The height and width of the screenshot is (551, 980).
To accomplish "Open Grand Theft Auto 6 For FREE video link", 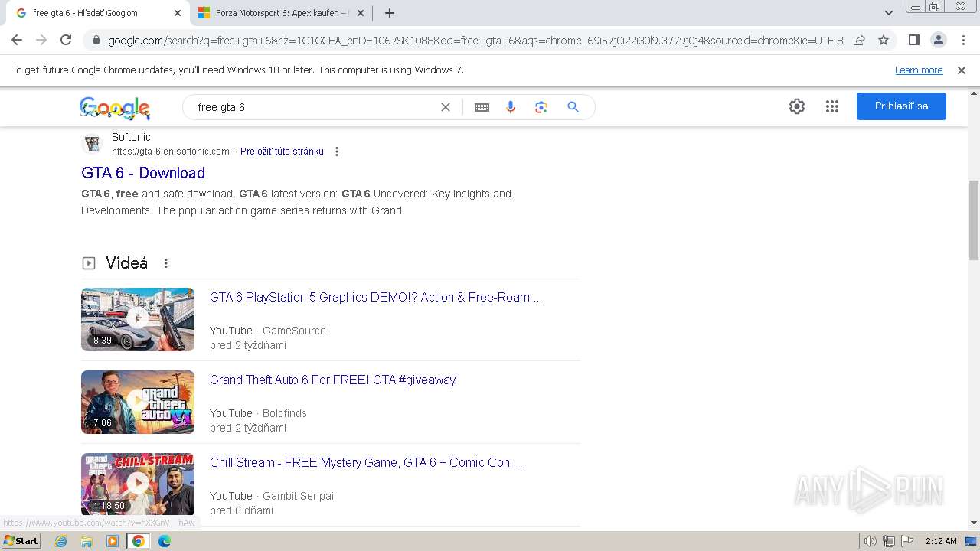I will pos(332,380).
